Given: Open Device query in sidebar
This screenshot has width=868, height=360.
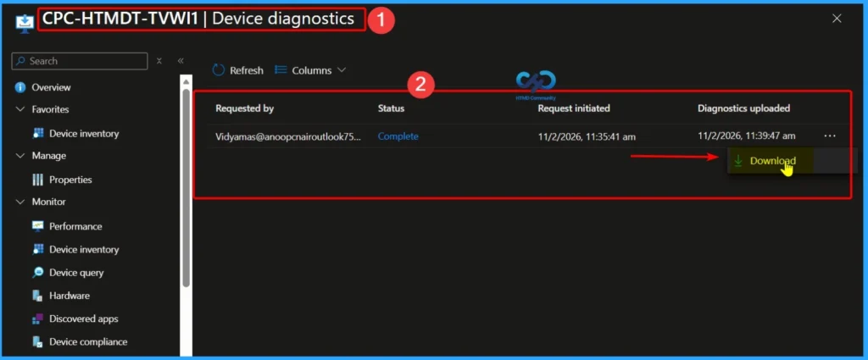Looking at the screenshot, I should coord(76,273).
